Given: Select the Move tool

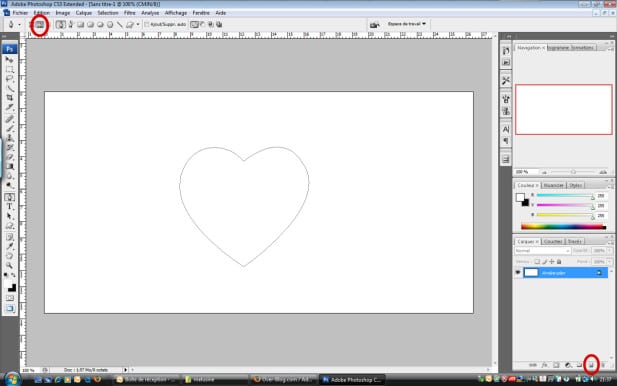Looking at the screenshot, I should (9, 60).
